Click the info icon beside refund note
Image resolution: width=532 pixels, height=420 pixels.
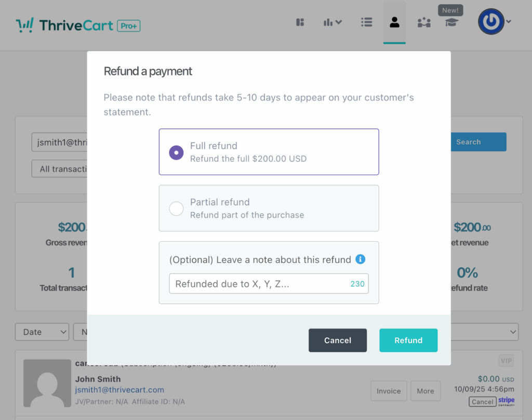[361, 259]
